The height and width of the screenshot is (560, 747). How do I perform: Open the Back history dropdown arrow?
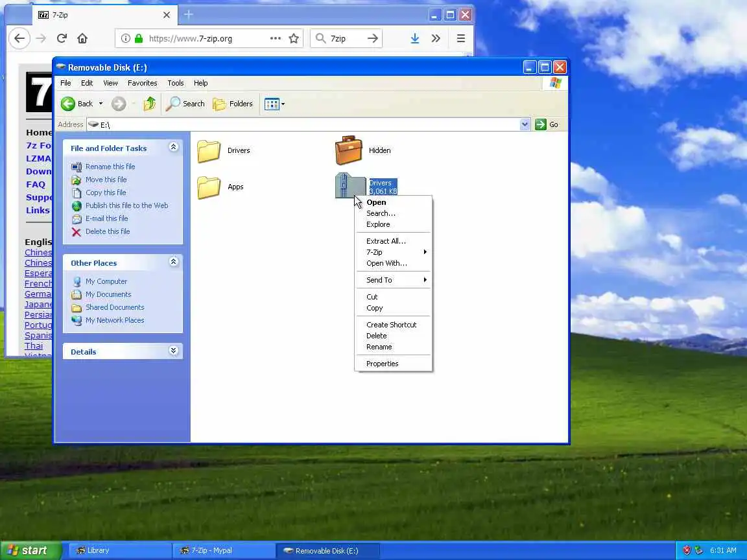click(101, 104)
